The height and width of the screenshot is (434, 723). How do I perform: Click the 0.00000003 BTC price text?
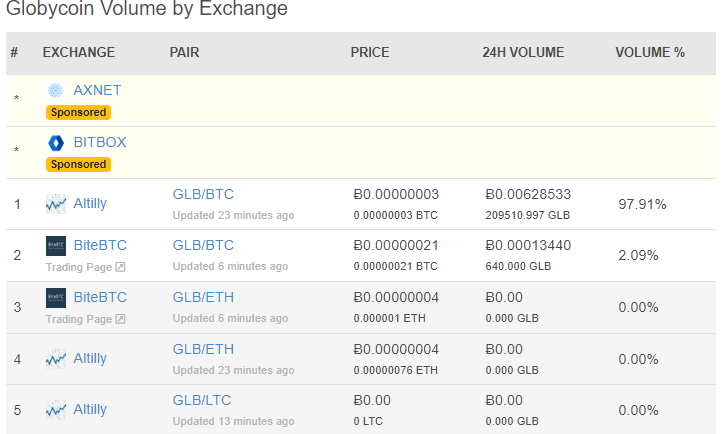coord(396,215)
